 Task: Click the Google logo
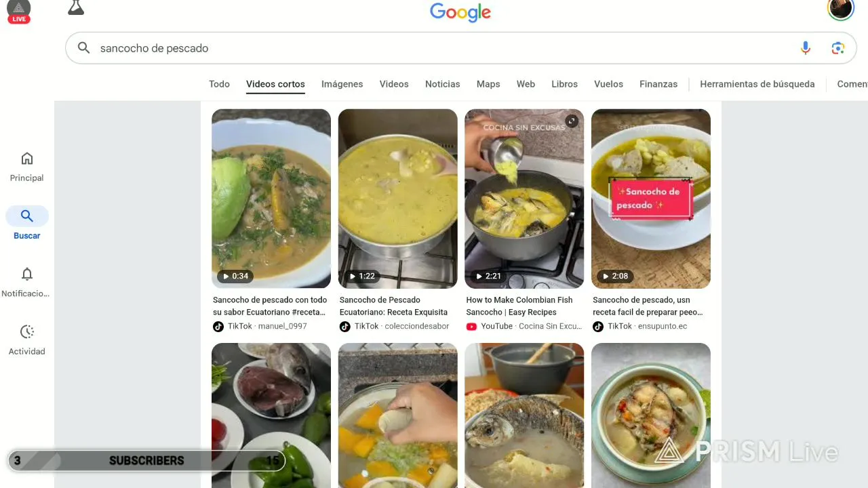pyautogui.click(x=460, y=12)
